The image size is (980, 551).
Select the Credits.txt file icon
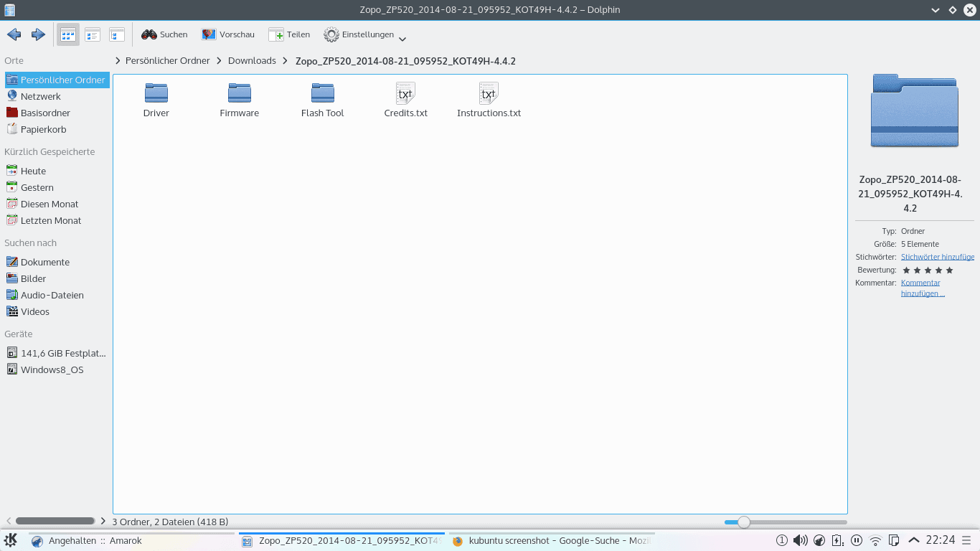[406, 93]
